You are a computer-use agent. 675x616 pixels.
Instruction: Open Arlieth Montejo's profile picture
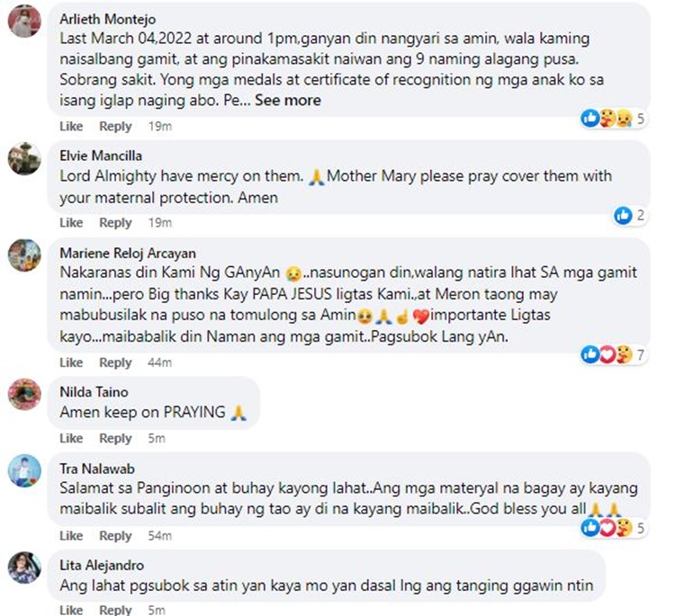24,22
